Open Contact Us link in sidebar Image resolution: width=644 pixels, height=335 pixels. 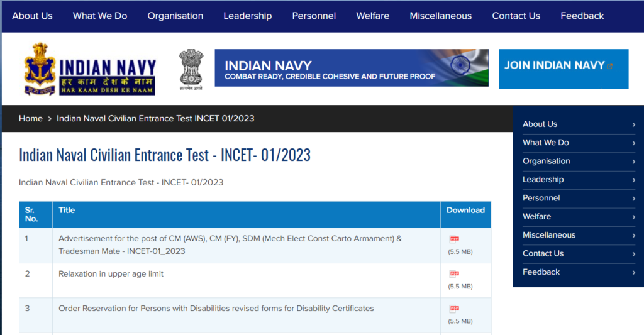(x=543, y=253)
